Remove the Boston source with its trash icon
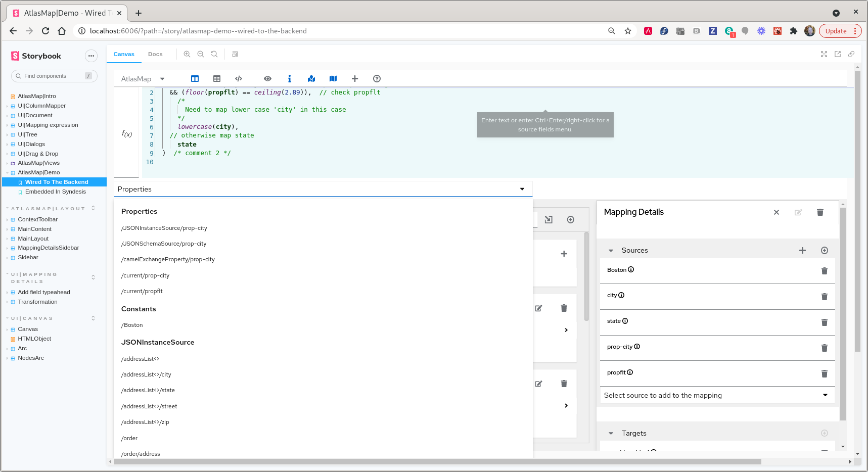868x472 pixels. [x=825, y=270]
